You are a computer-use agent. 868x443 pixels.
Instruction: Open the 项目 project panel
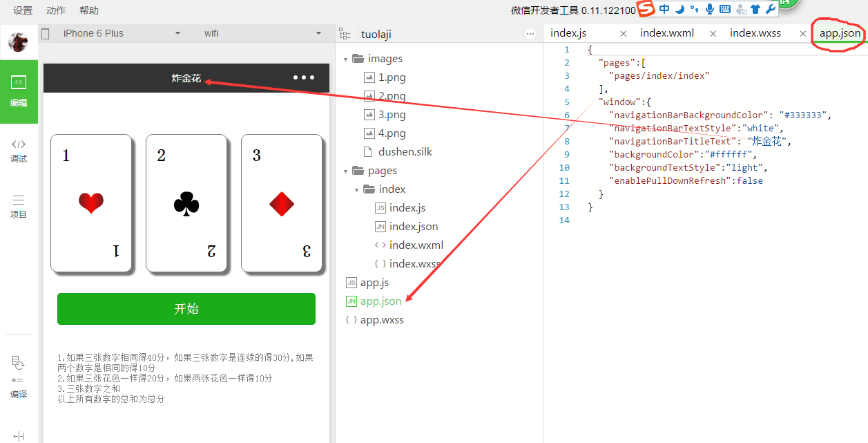coord(19,207)
